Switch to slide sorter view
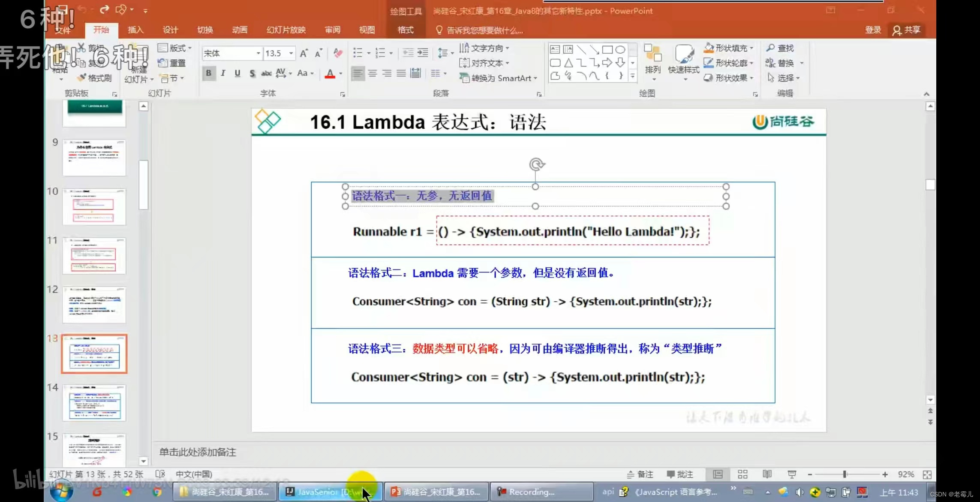 click(743, 474)
